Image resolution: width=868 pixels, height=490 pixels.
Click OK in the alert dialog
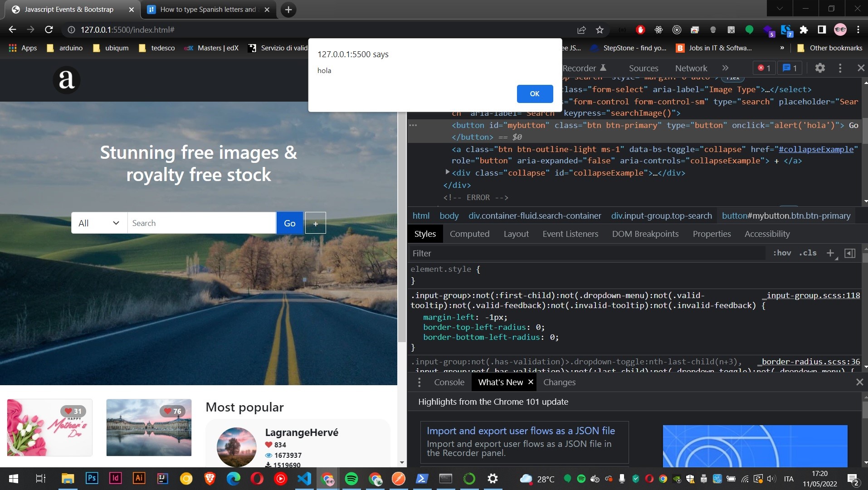[535, 93]
